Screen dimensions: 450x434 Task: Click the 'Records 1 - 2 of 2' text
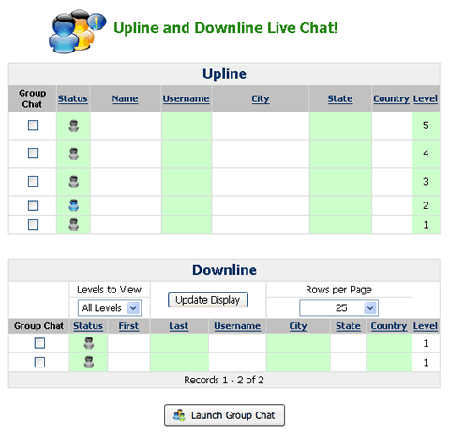(224, 380)
